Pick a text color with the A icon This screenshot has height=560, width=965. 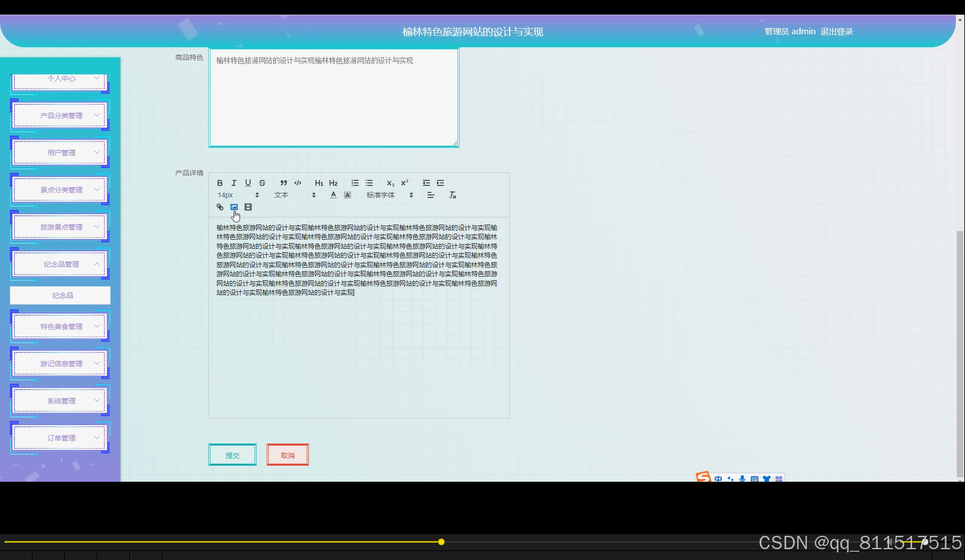(333, 195)
